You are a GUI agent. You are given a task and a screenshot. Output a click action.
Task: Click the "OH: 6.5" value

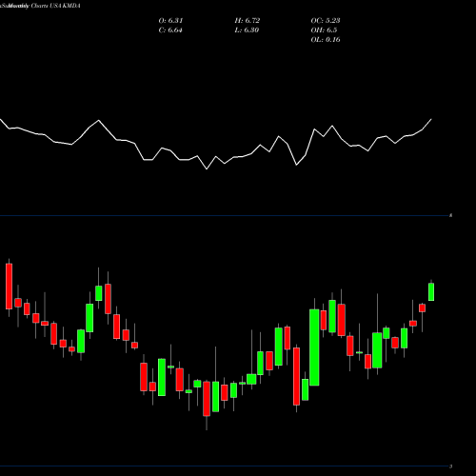coord(324,30)
